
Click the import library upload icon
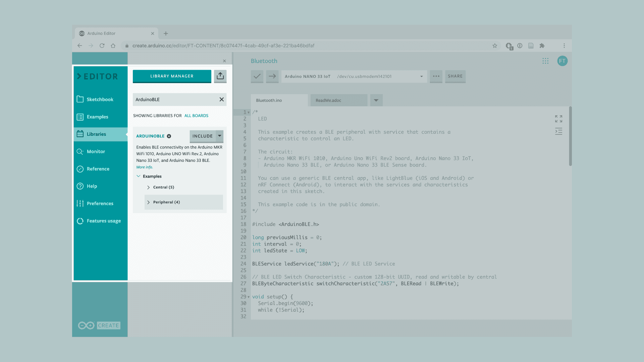coord(220,76)
